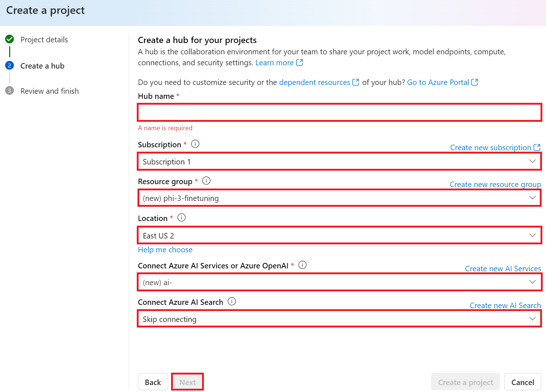The image size is (546, 392).
Task: Open the Location East US 2 dropdown
Action: [x=340, y=235]
